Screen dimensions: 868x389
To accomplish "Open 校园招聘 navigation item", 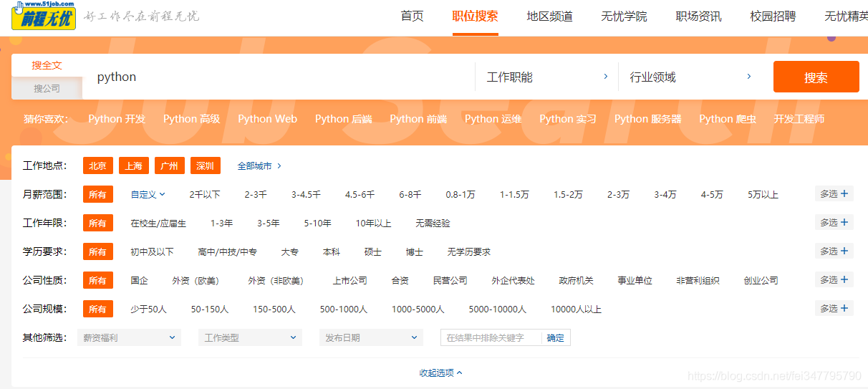I will tap(773, 16).
